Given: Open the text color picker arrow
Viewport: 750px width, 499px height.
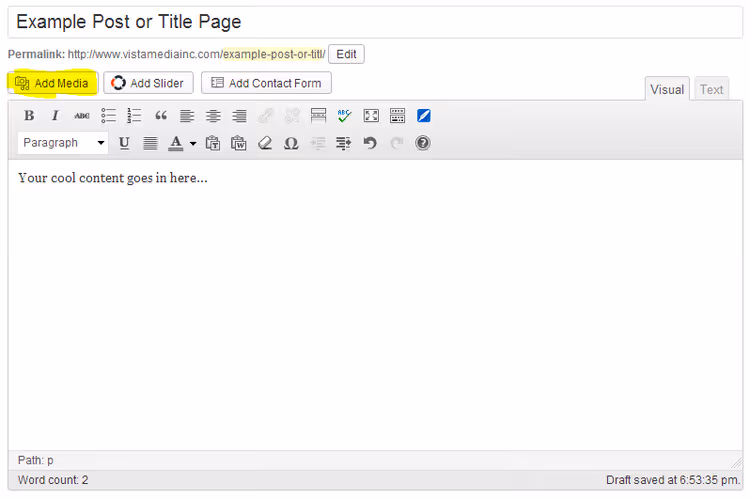Looking at the screenshot, I should point(193,143).
